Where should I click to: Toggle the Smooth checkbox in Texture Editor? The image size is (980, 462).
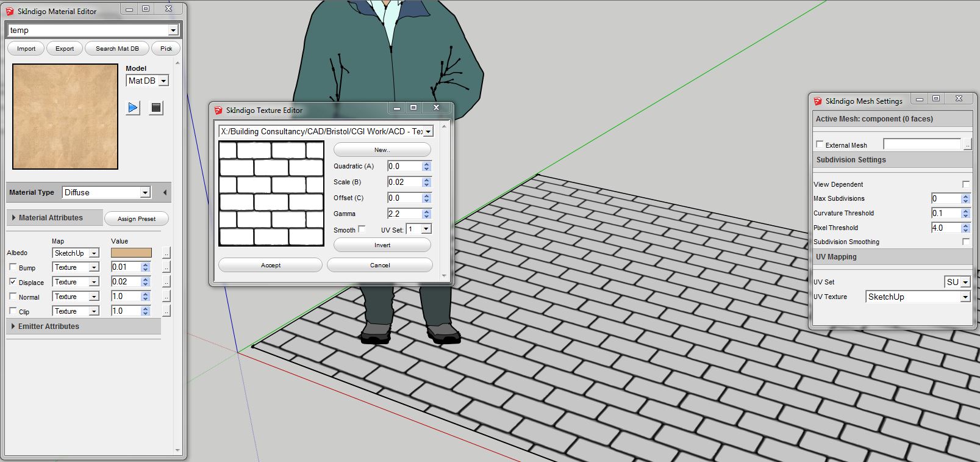click(x=362, y=229)
